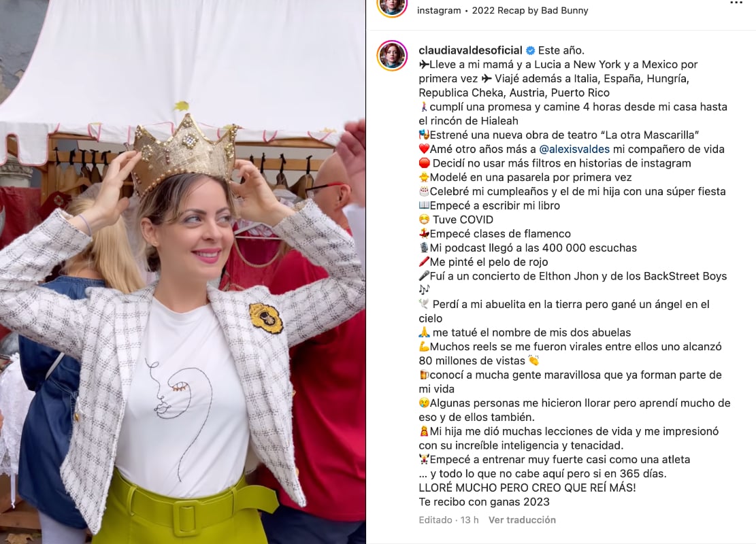Click the clapping hands emoji after vistas

(533, 360)
